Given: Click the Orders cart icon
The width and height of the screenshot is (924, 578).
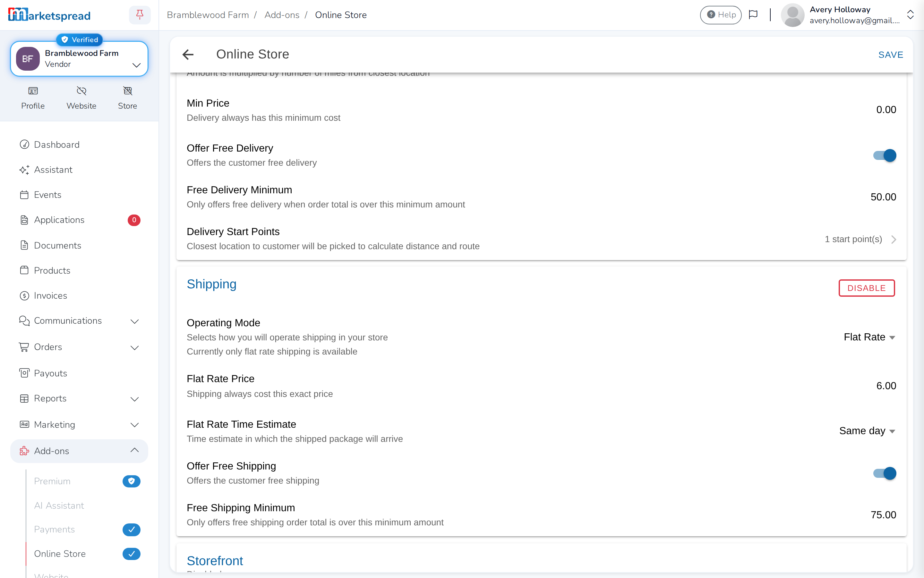Looking at the screenshot, I should pyautogui.click(x=24, y=347).
